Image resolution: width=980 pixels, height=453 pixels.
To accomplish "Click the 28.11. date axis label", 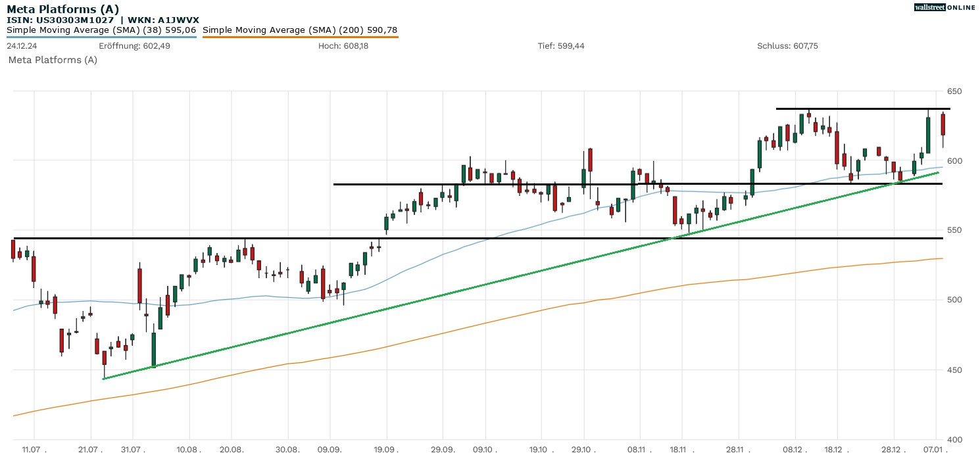I will [x=739, y=449].
